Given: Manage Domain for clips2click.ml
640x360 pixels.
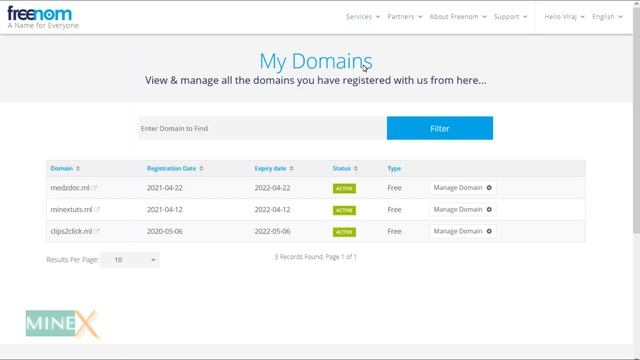Looking at the screenshot, I should point(462,231).
